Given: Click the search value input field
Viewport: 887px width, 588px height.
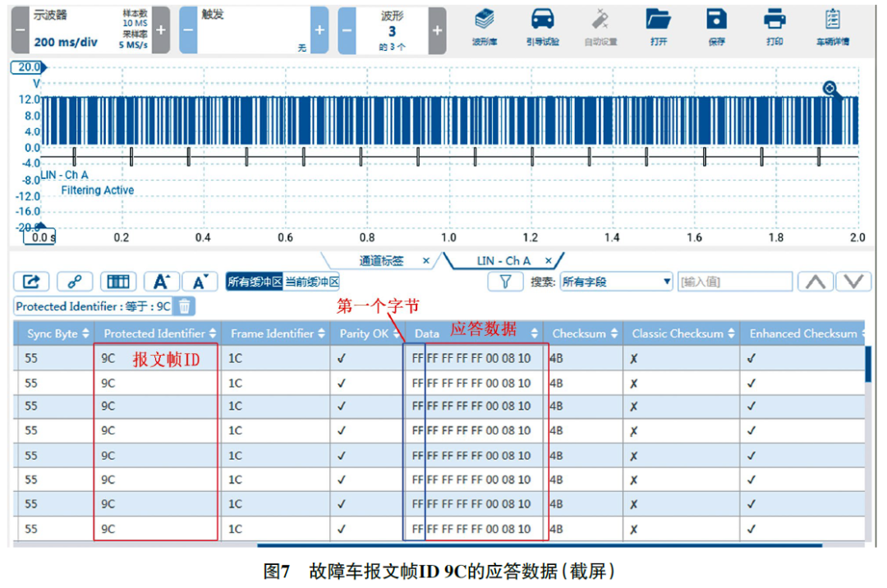Looking at the screenshot, I should point(734,282).
